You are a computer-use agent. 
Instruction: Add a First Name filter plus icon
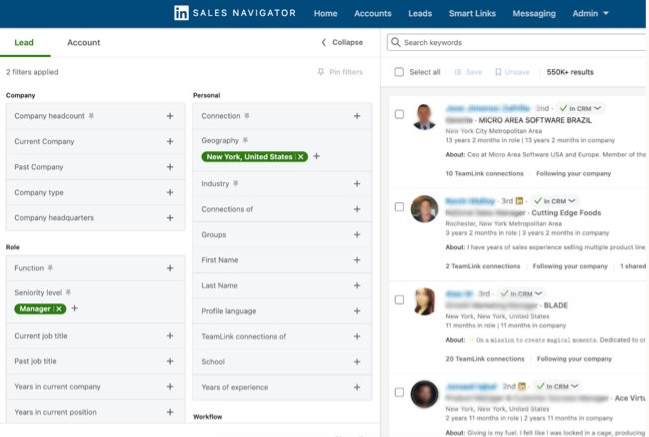pos(357,260)
